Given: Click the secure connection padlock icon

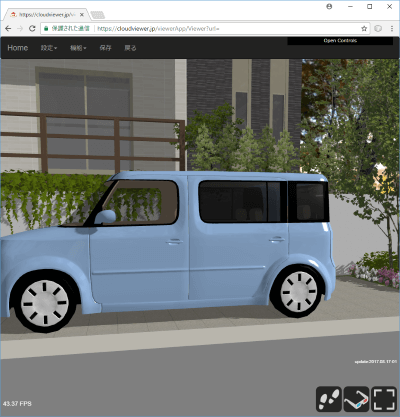Looking at the screenshot, I should [x=46, y=29].
